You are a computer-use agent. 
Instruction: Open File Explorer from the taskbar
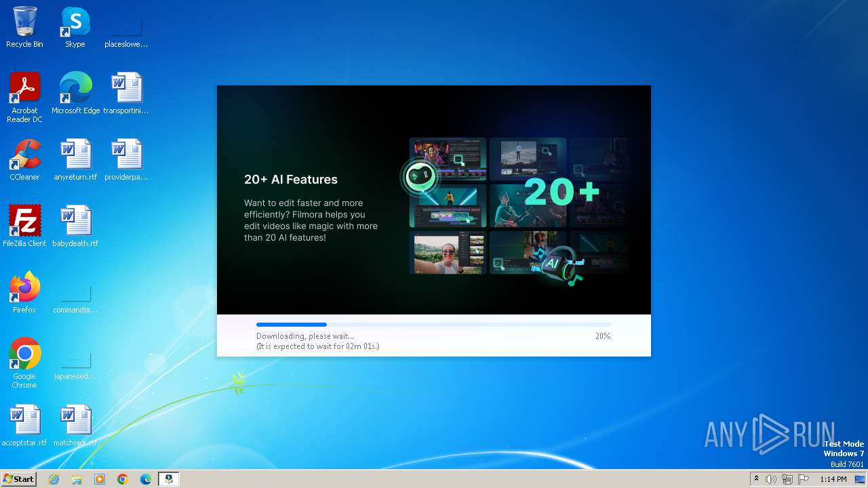(77, 479)
